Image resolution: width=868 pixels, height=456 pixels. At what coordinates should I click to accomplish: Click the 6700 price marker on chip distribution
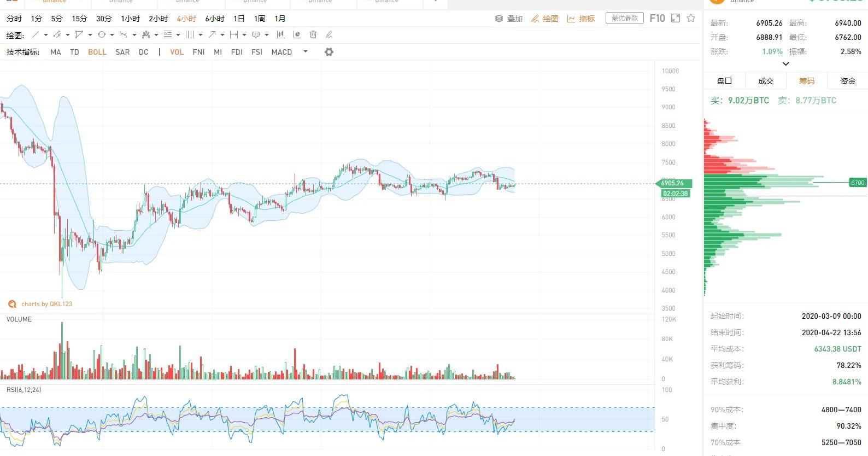(x=858, y=183)
